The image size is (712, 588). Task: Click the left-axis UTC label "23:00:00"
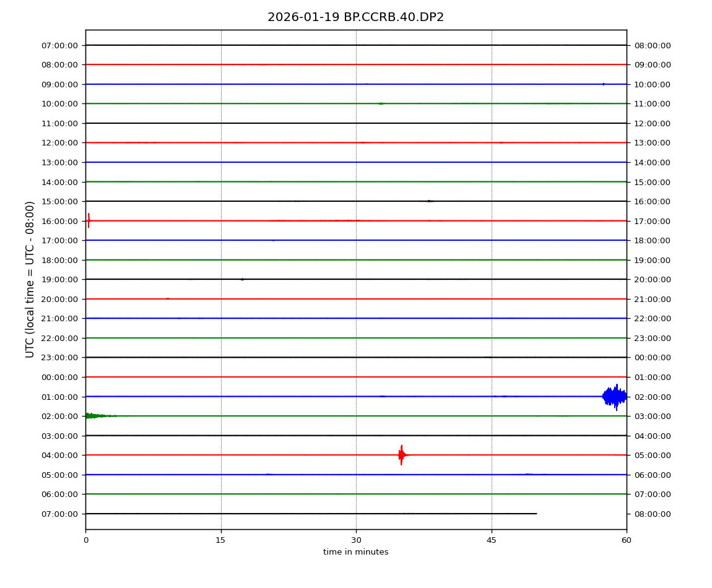(x=59, y=357)
